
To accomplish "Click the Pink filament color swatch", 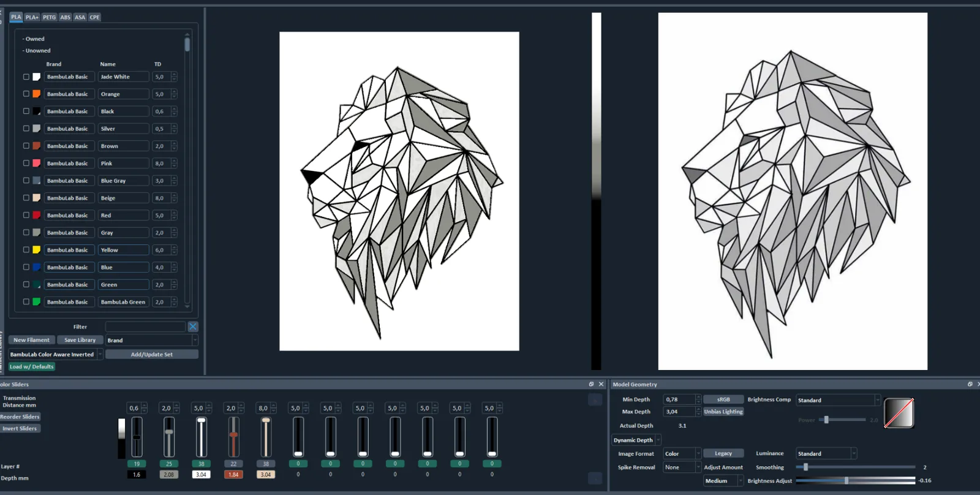I will click(37, 163).
